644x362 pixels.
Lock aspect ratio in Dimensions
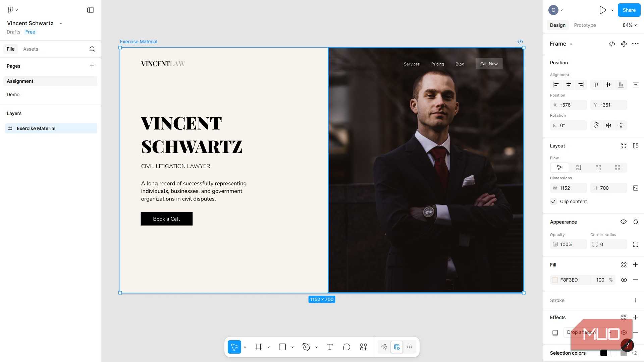click(x=636, y=188)
